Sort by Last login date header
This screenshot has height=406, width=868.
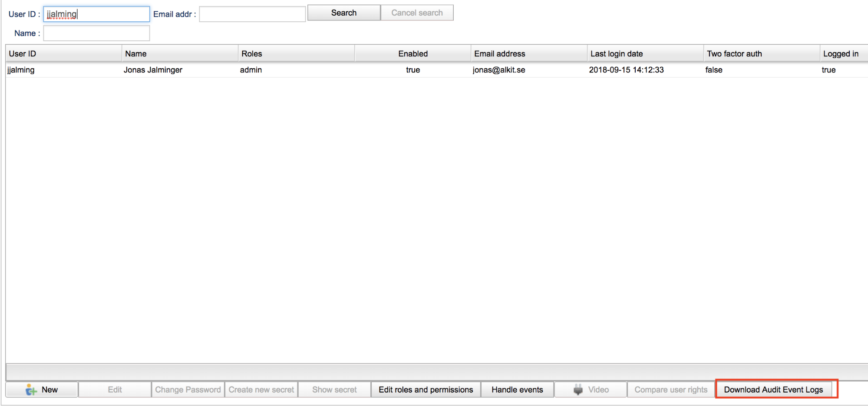pyautogui.click(x=645, y=53)
